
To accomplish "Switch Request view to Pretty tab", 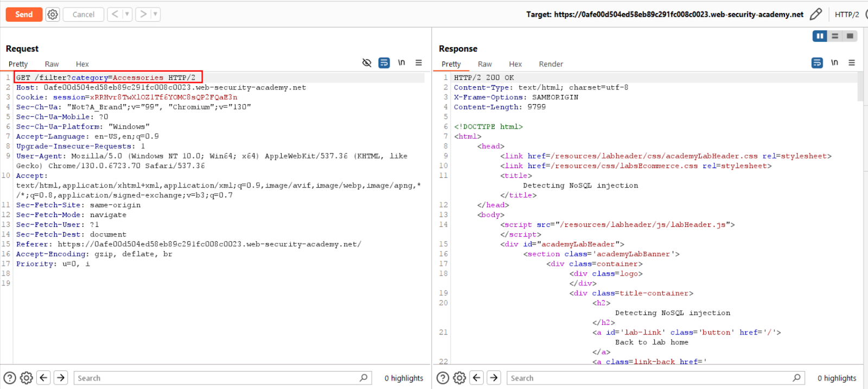I will coord(18,64).
